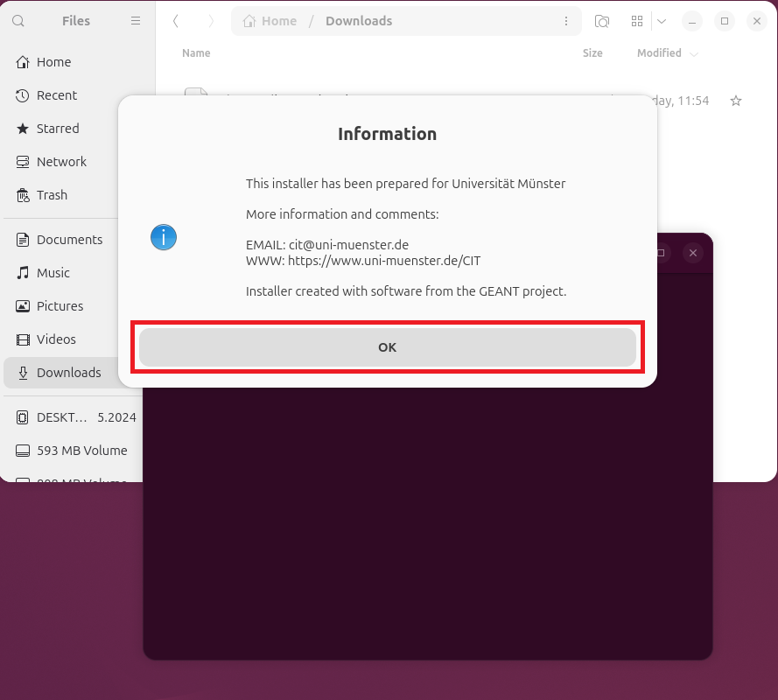The width and height of the screenshot is (778, 700).
Task: Minimize the Files window
Action: coord(692,21)
